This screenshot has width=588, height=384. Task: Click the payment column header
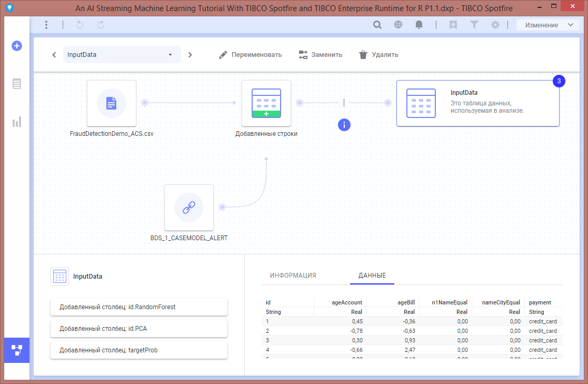[540, 302]
